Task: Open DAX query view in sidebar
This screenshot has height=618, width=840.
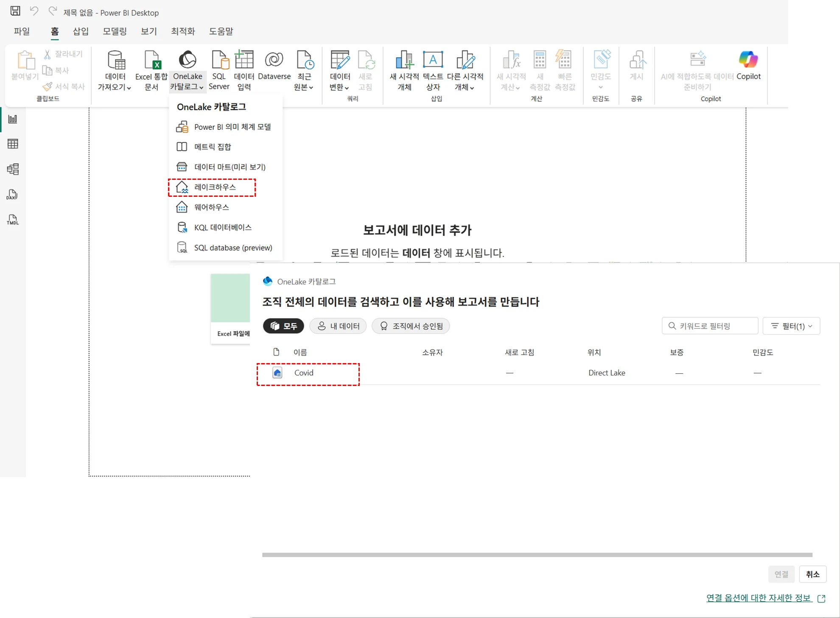Action: point(13,195)
